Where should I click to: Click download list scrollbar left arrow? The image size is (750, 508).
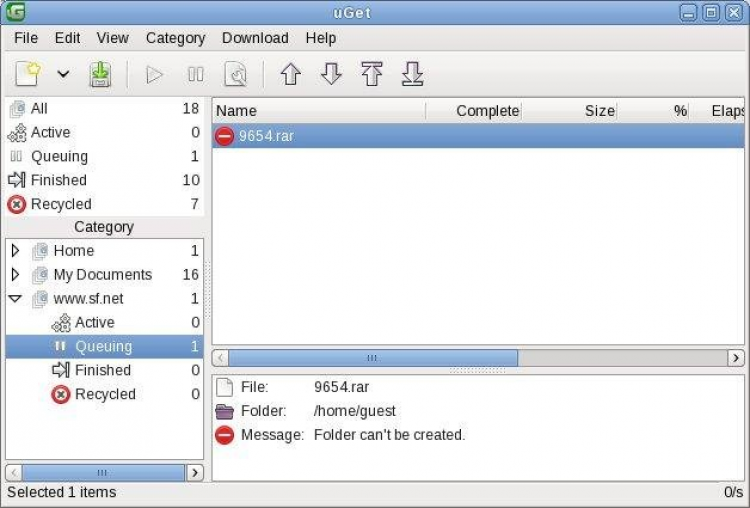(220, 358)
